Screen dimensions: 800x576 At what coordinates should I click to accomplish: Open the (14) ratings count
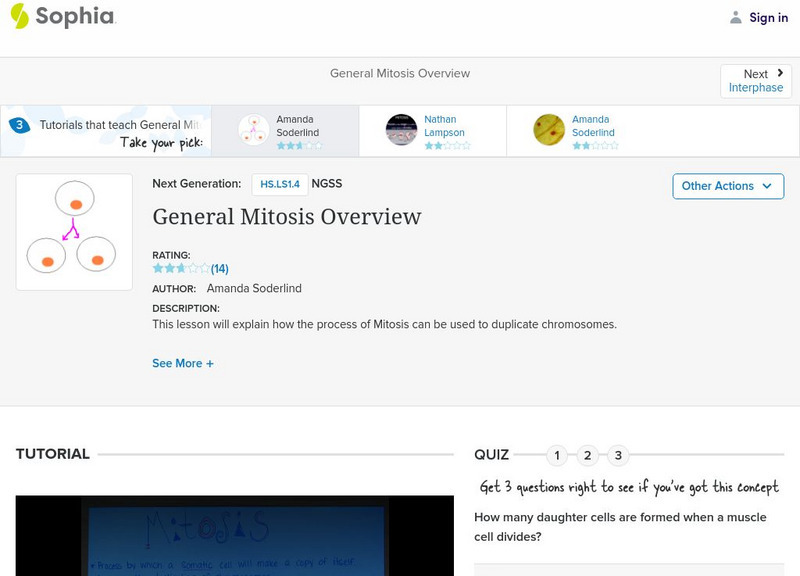click(219, 269)
